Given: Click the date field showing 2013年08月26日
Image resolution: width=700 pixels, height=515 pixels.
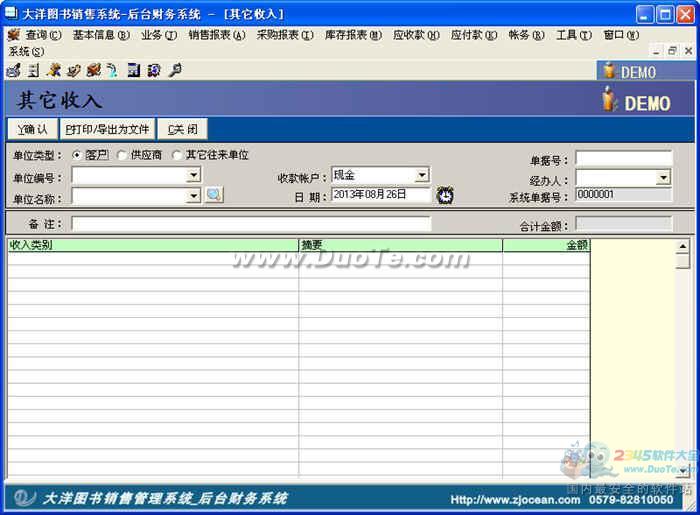Looking at the screenshot, I should tap(382, 195).
